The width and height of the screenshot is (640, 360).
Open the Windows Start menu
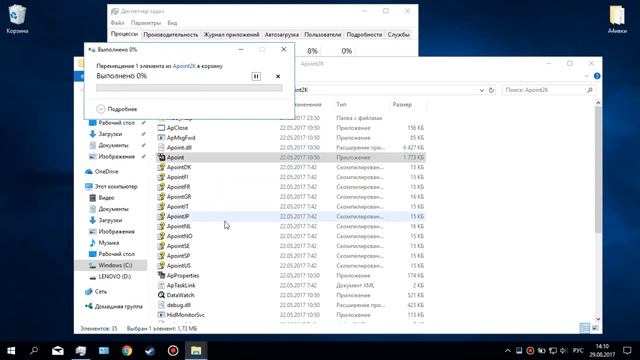click(11, 351)
